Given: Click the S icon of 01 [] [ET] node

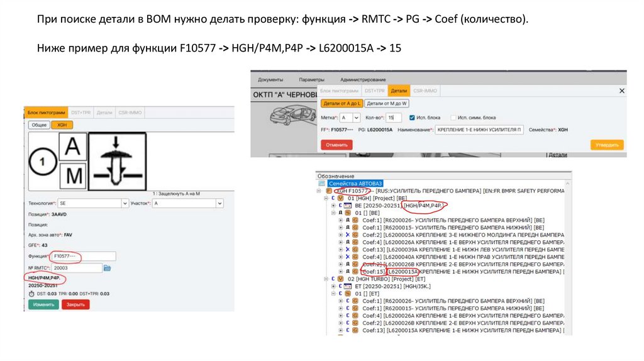Looking at the screenshot, I should pyautogui.click(x=348, y=294).
